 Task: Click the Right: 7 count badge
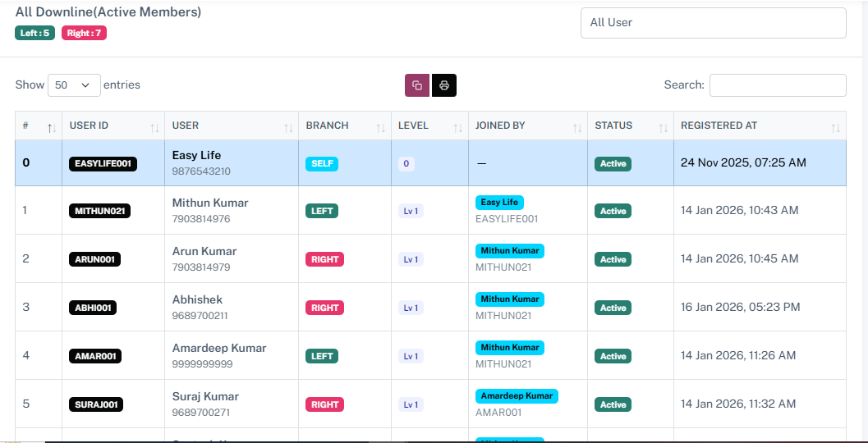[x=84, y=33]
